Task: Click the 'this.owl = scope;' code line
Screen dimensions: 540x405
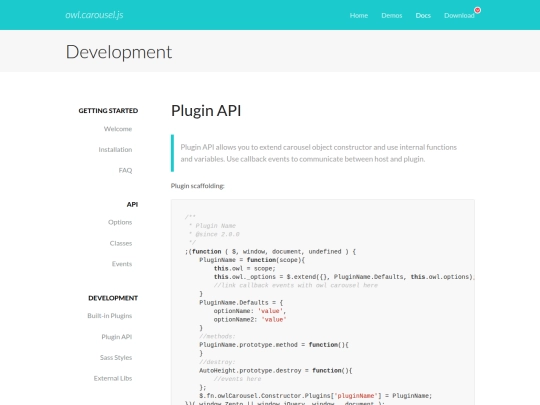Action: click(245, 269)
